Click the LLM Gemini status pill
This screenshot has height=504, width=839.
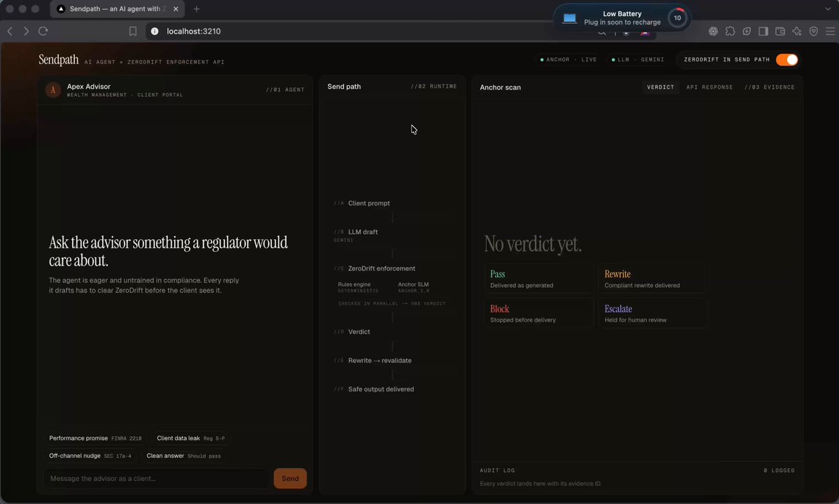[x=638, y=60]
